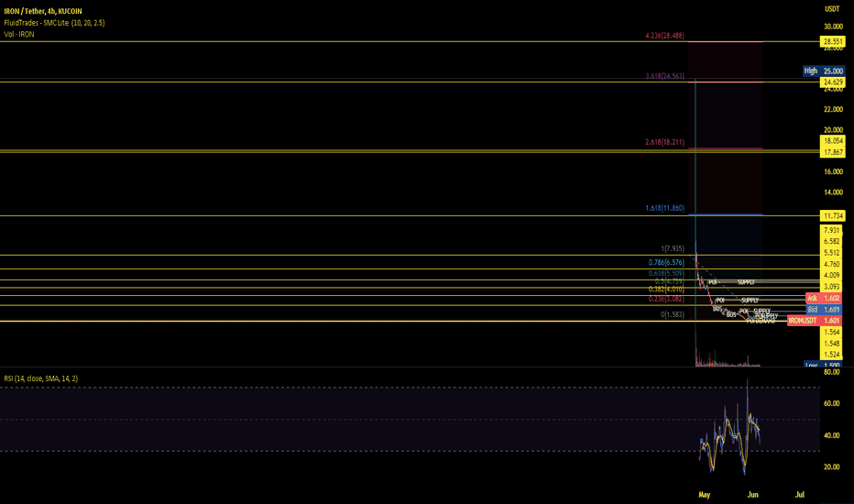The height and width of the screenshot is (504, 854).
Task: Select the 1(7.935) Fibonacci level label
Action: (672, 248)
